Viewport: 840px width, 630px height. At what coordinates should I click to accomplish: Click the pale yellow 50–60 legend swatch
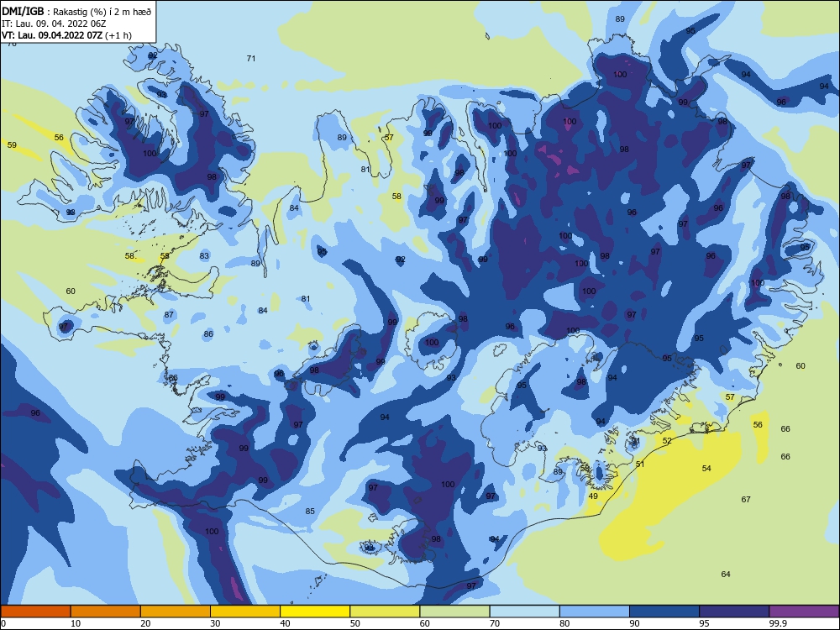[385, 612]
